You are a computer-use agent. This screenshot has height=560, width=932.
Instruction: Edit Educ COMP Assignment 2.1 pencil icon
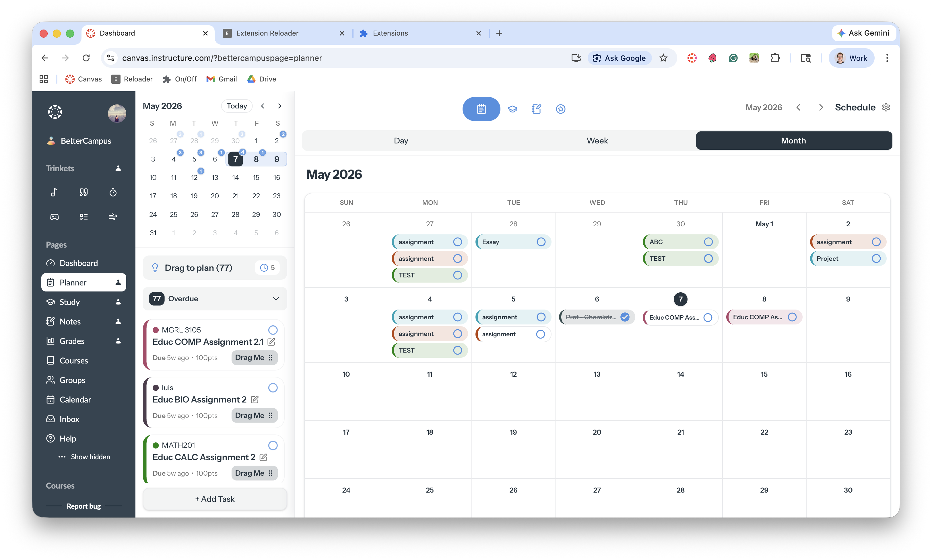point(271,342)
